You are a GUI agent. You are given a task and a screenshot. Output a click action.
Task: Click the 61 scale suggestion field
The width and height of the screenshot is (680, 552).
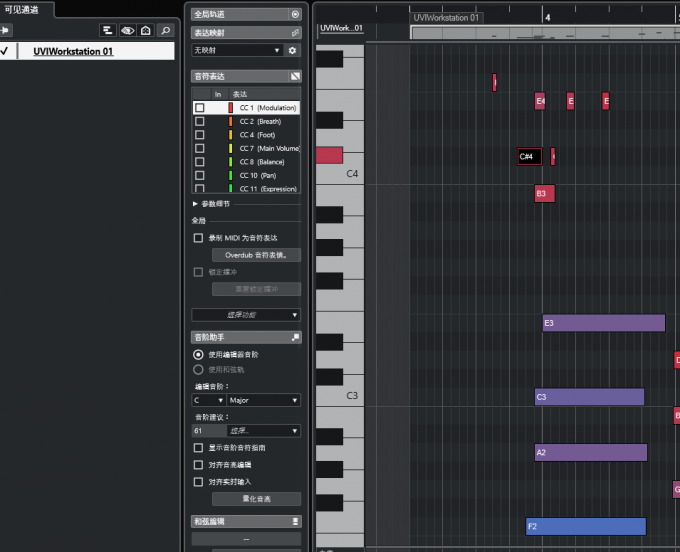[x=209, y=431]
